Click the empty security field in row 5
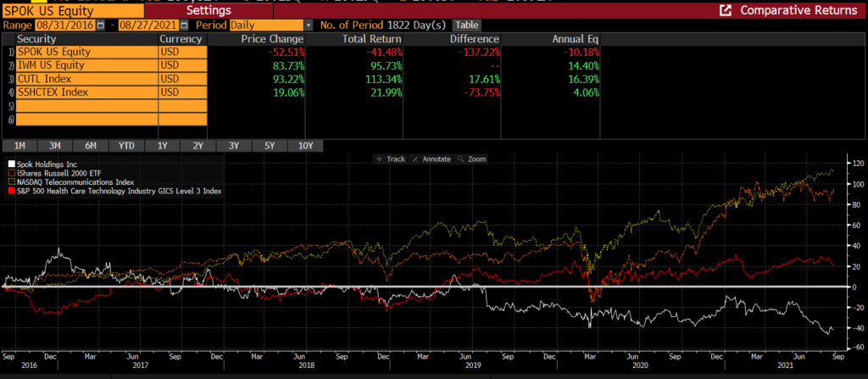 86,106
